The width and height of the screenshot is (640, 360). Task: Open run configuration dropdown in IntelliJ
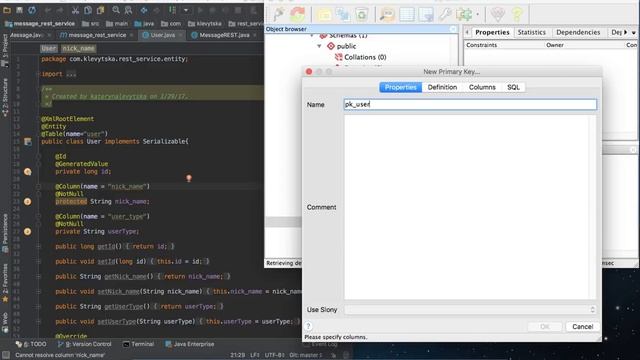pyautogui.click(x=186, y=10)
